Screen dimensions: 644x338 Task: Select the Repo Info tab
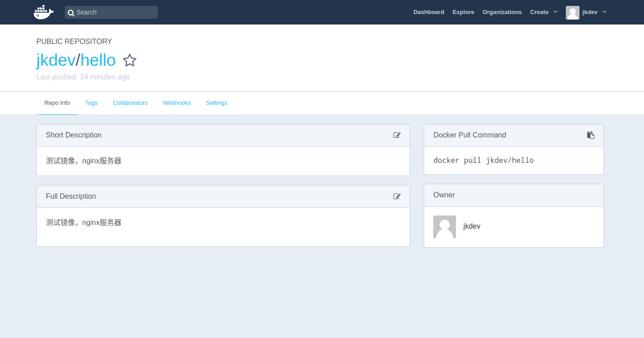(x=57, y=103)
